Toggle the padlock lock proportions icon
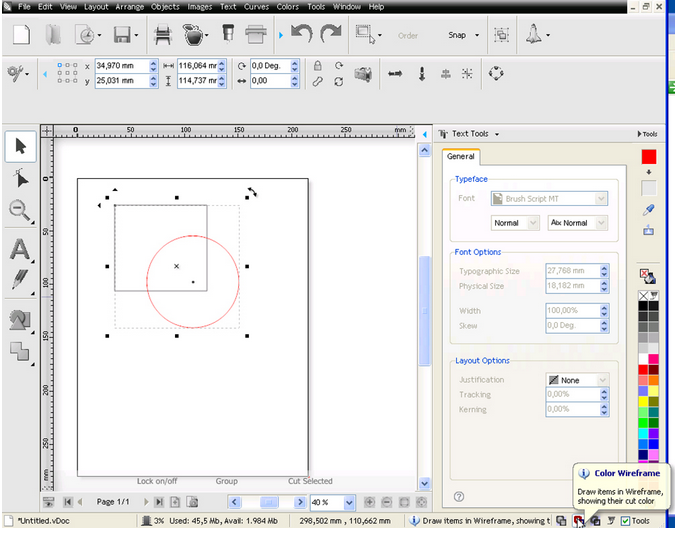Screen dimensions: 675x538 pyautogui.click(x=318, y=66)
